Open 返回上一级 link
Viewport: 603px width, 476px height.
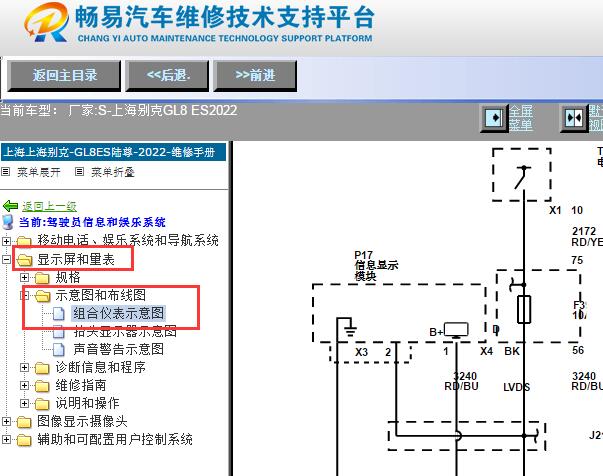tap(49, 206)
